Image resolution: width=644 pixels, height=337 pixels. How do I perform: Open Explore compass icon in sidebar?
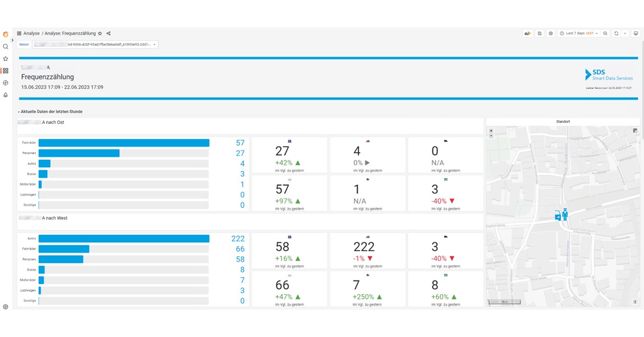pos(6,83)
